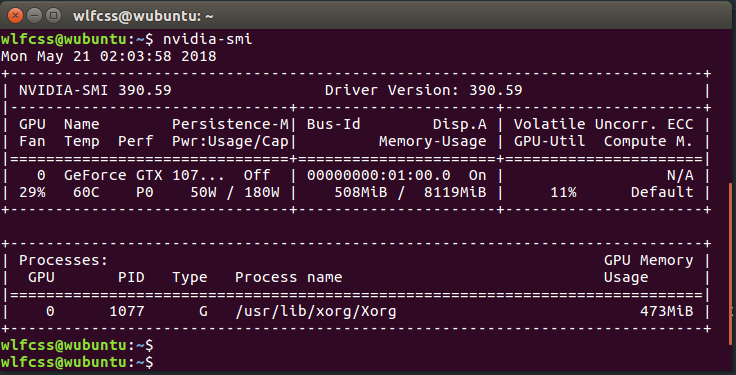Image resolution: width=736 pixels, height=375 pixels.
Task: Minimize the terminal window
Action: click(x=35, y=15)
